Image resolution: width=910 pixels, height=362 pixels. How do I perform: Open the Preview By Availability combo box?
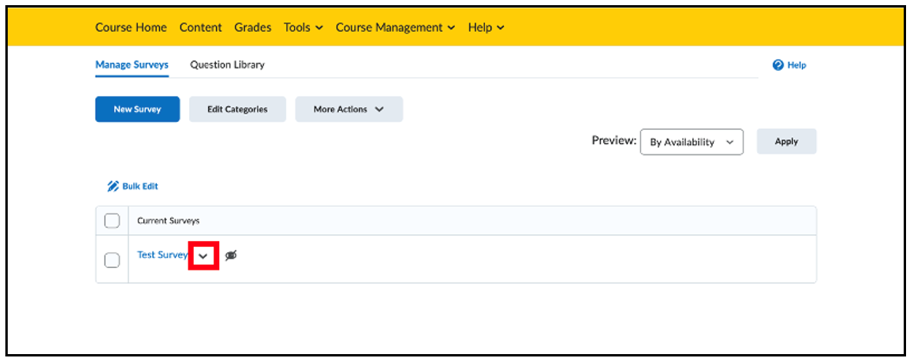691,142
